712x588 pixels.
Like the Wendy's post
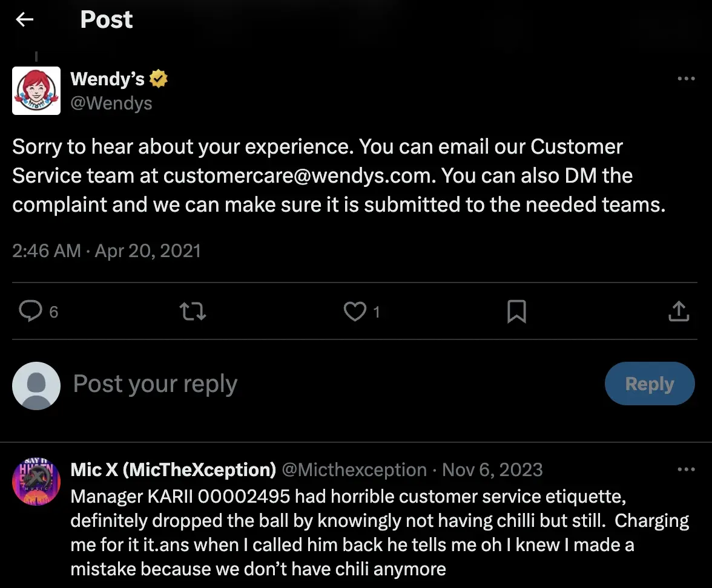[354, 312]
